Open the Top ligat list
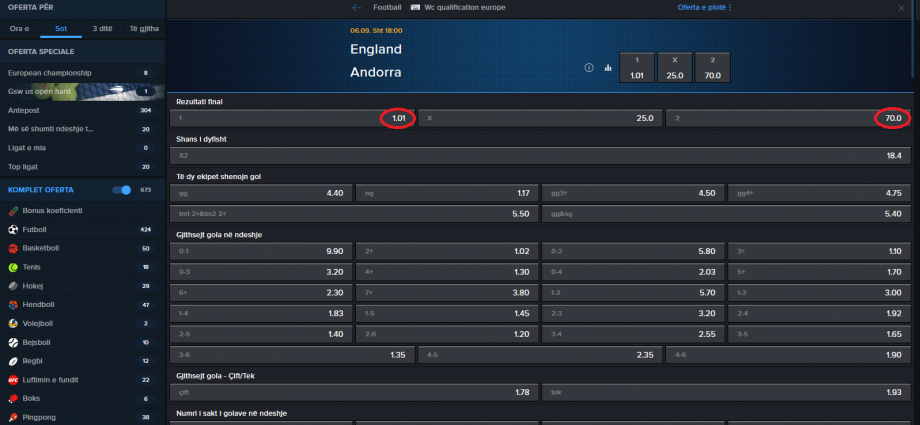 [82, 167]
